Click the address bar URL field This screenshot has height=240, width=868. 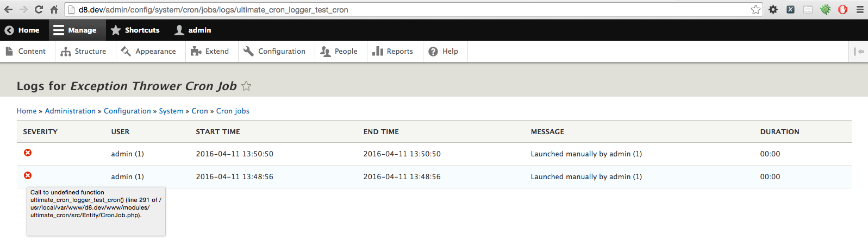click(413, 10)
